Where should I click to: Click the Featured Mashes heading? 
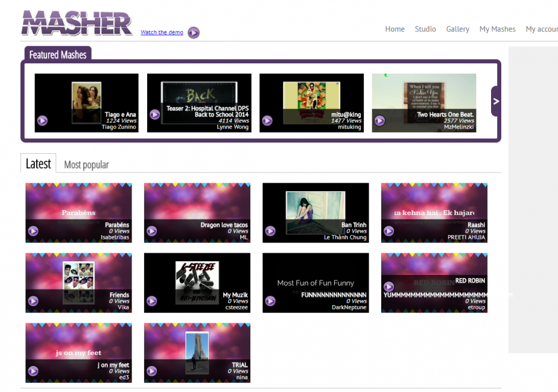click(58, 55)
